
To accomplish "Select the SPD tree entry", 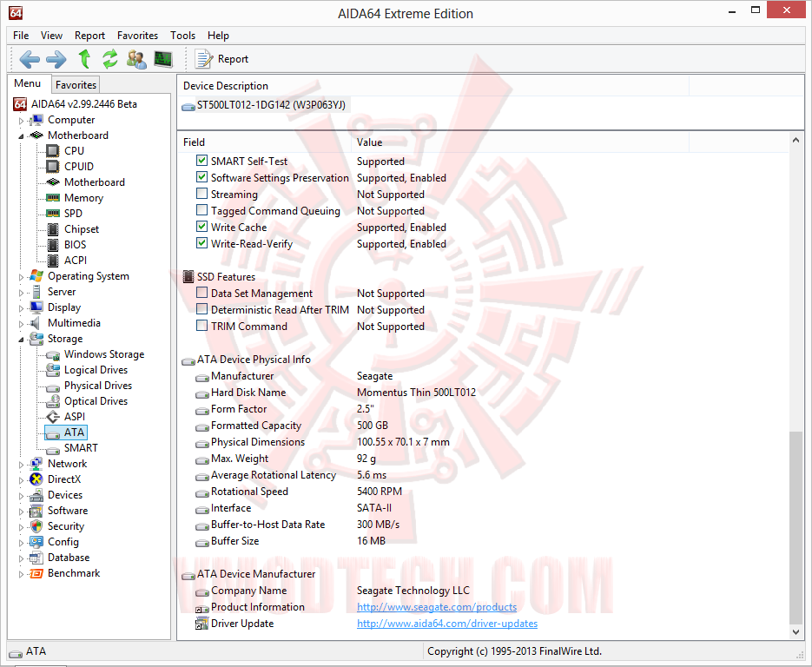I will tap(73, 214).
